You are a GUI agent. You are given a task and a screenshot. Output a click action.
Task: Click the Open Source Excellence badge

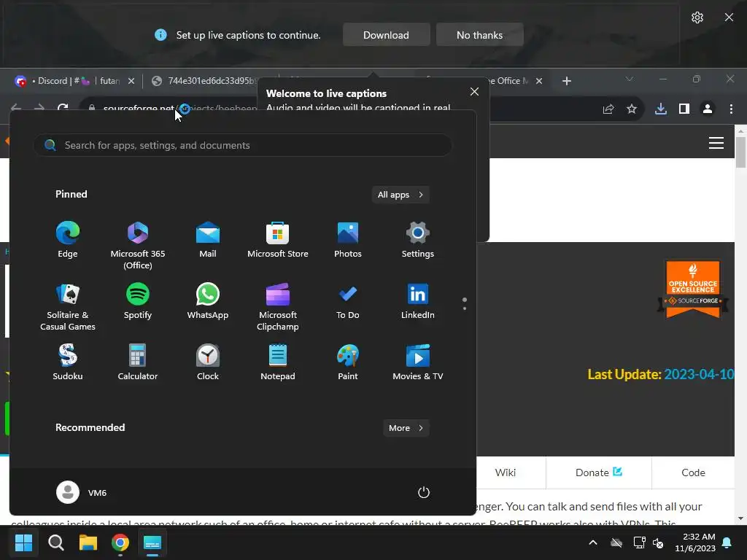[693, 289]
